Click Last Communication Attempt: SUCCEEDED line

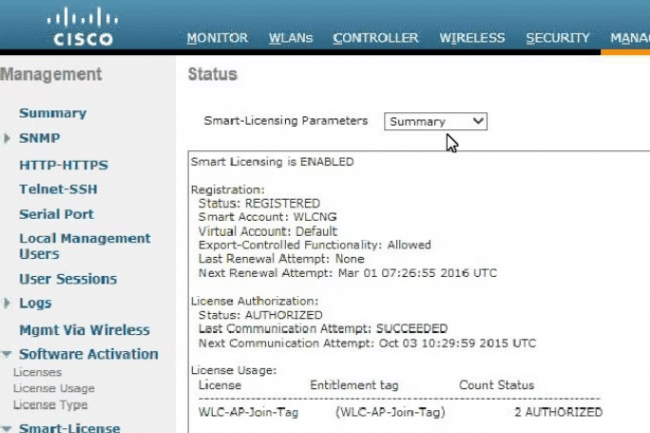pyautogui.click(x=323, y=329)
